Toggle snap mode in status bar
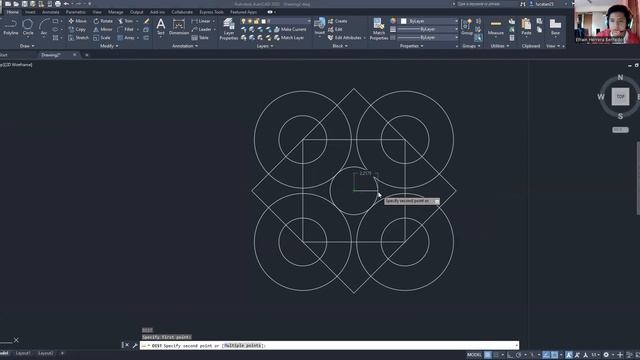 (497, 355)
